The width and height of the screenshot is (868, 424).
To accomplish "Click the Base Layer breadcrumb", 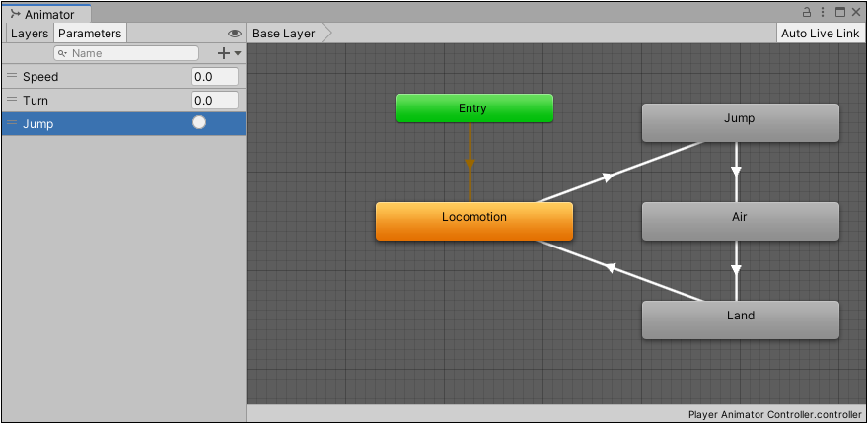I will (x=284, y=34).
